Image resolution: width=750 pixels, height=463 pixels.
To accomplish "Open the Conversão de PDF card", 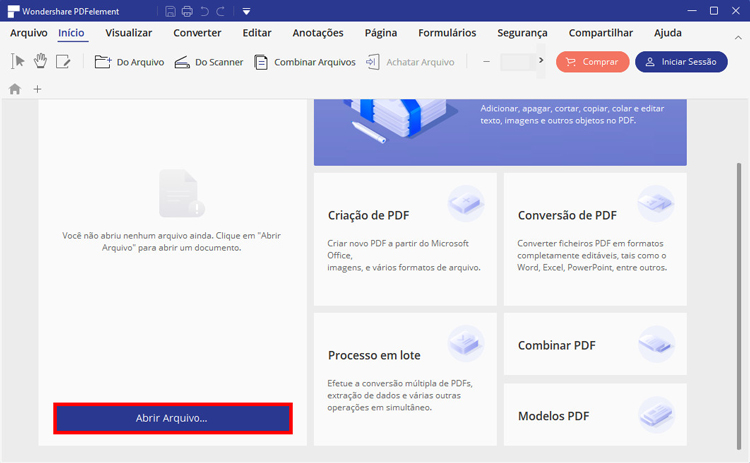I will tap(595, 239).
